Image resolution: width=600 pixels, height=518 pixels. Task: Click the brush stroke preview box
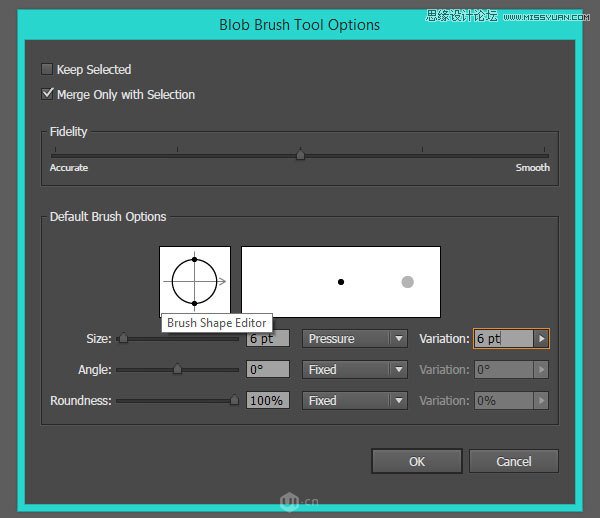coord(340,282)
